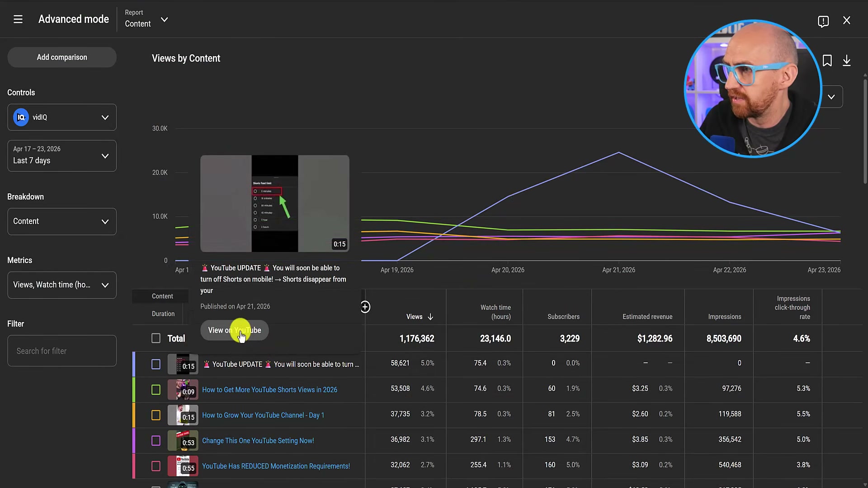Open the Report Content dropdown
Image resolution: width=868 pixels, height=488 pixels.
point(146,19)
